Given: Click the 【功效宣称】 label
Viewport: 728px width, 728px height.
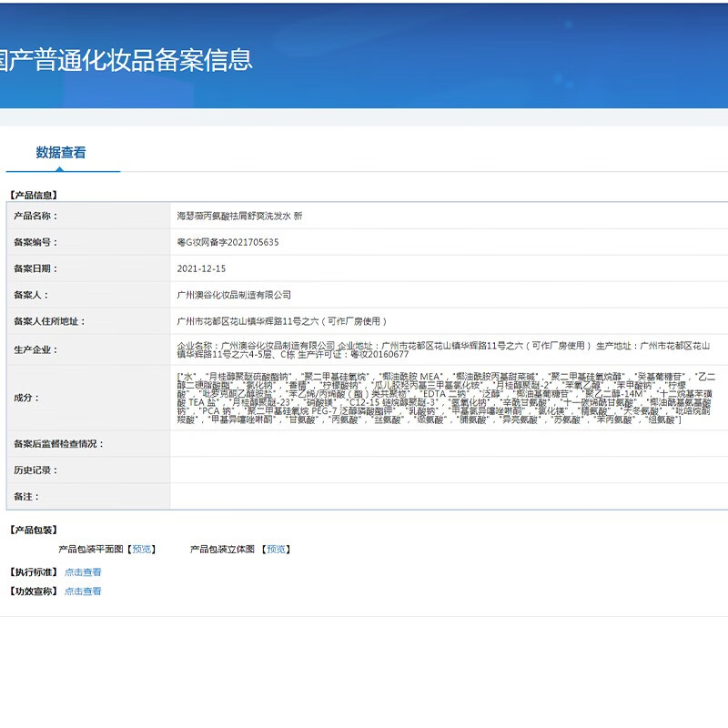Looking at the screenshot, I should coord(32,591).
